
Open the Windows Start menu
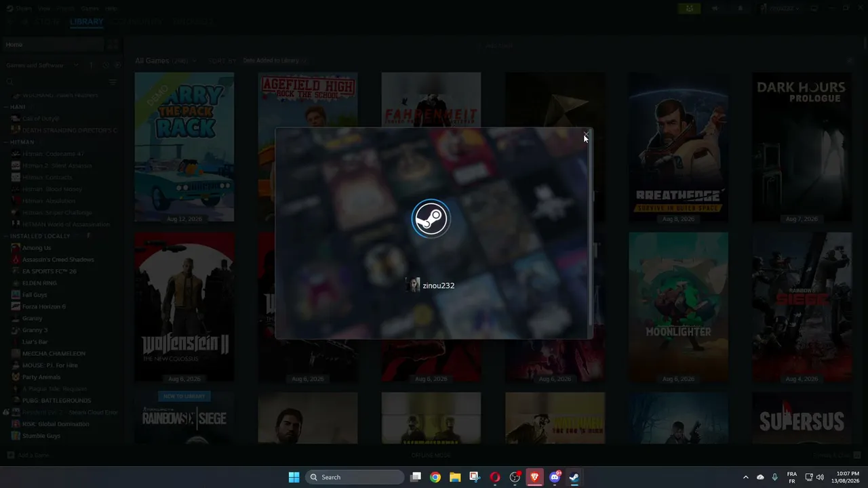pyautogui.click(x=294, y=477)
